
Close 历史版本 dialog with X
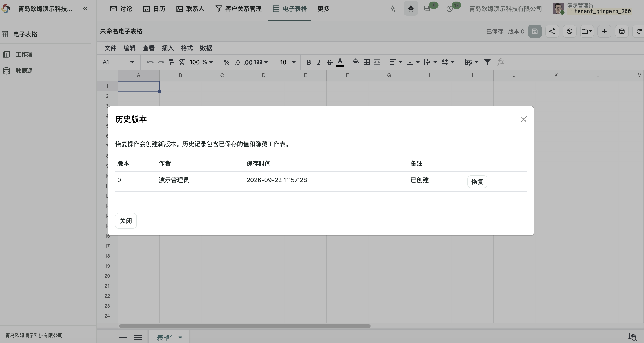(x=524, y=119)
